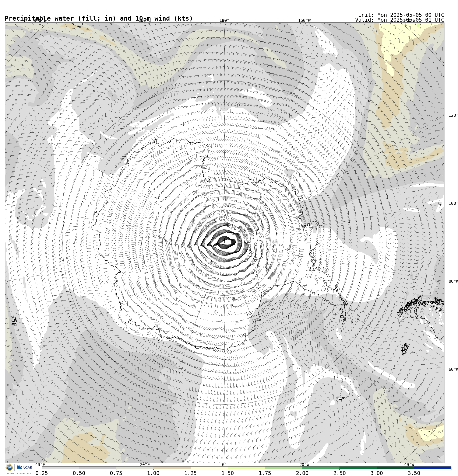The width and height of the screenshot is (458, 476).
Task: Click the 0° longitude label at bottom
Action: pos(224,465)
